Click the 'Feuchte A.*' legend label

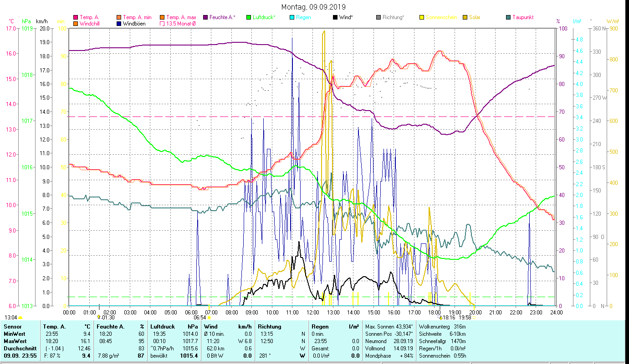[222, 17]
